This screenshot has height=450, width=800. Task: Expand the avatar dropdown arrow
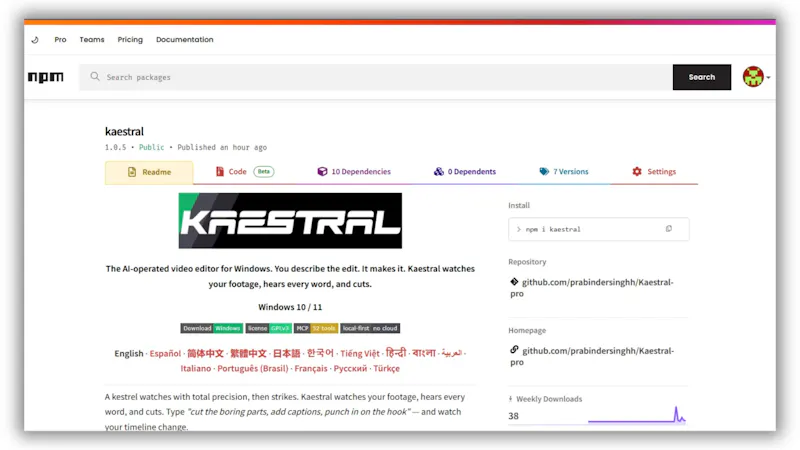768,78
